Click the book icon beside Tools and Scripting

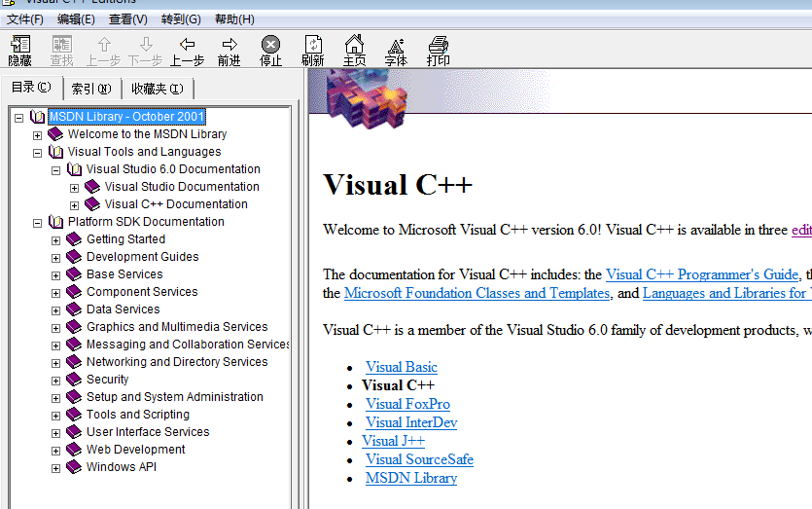[74, 415]
